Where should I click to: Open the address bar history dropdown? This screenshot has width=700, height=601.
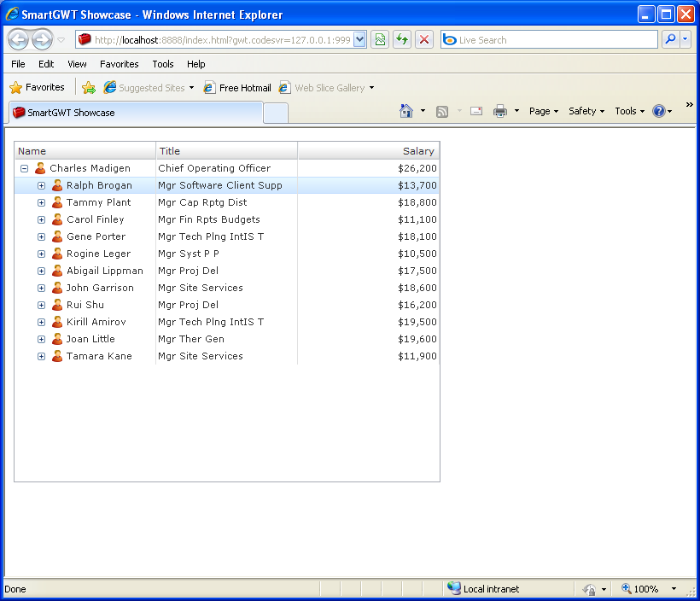click(x=360, y=40)
